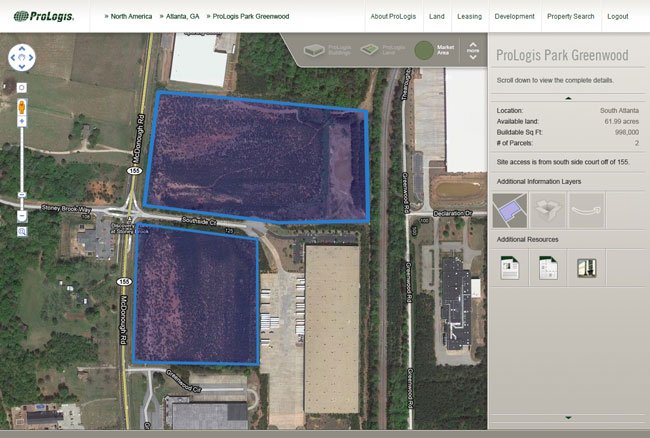The width and height of the screenshot is (650, 438).
Task: Expand the legend using the 'more' arrows
Action: coord(473,51)
